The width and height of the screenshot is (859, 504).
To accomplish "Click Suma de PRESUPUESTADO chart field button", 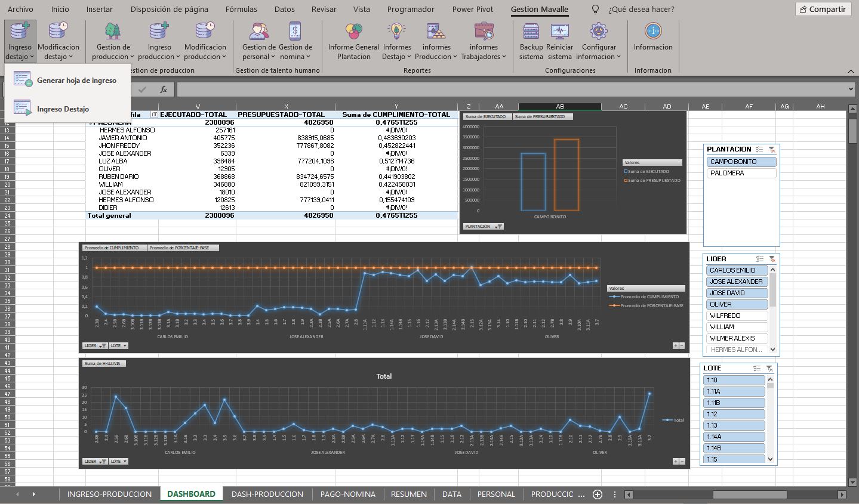I will (x=542, y=117).
